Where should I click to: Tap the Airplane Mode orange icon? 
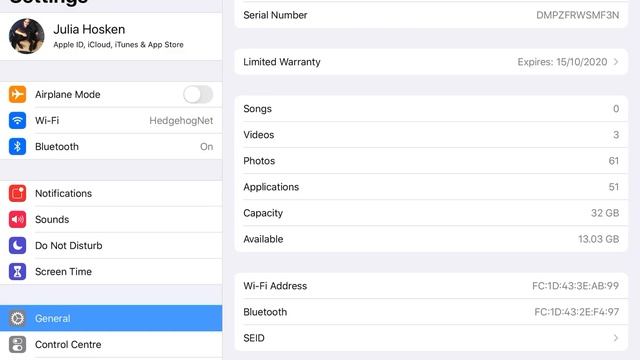pos(17,94)
